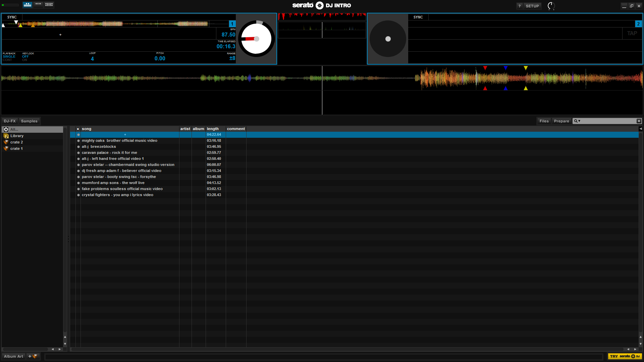The height and width of the screenshot is (362, 644).
Task: Open the search field magnifier dropdown
Action: (577, 121)
